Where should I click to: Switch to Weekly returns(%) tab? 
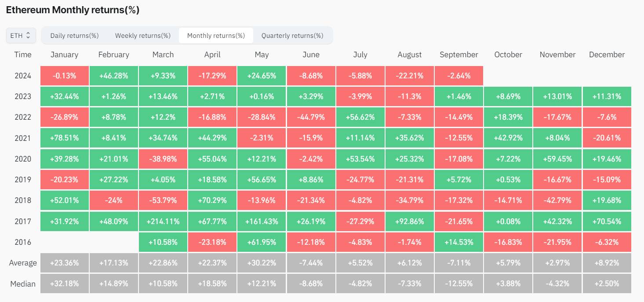point(143,36)
